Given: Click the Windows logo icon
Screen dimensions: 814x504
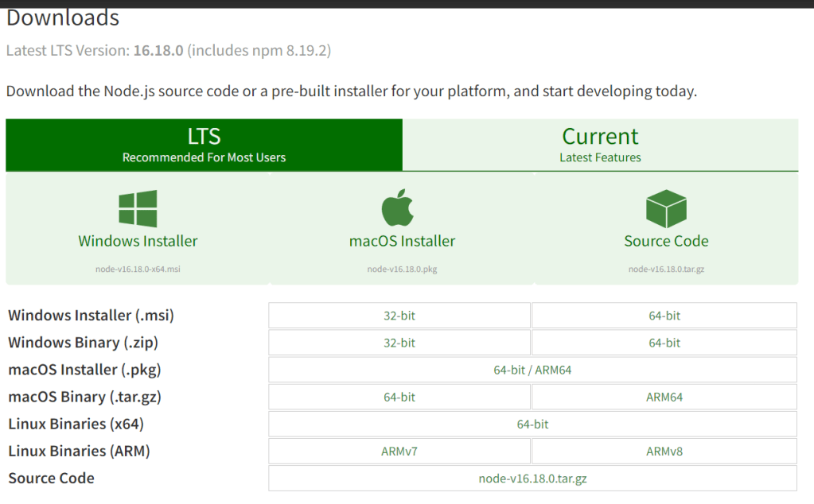Looking at the screenshot, I should [138, 209].
